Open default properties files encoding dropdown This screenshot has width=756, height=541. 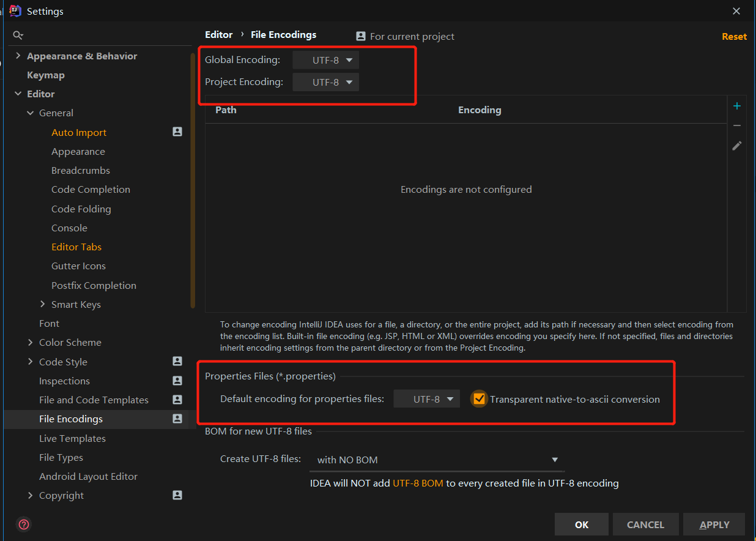pyautogui.click(x=427, y=399)
